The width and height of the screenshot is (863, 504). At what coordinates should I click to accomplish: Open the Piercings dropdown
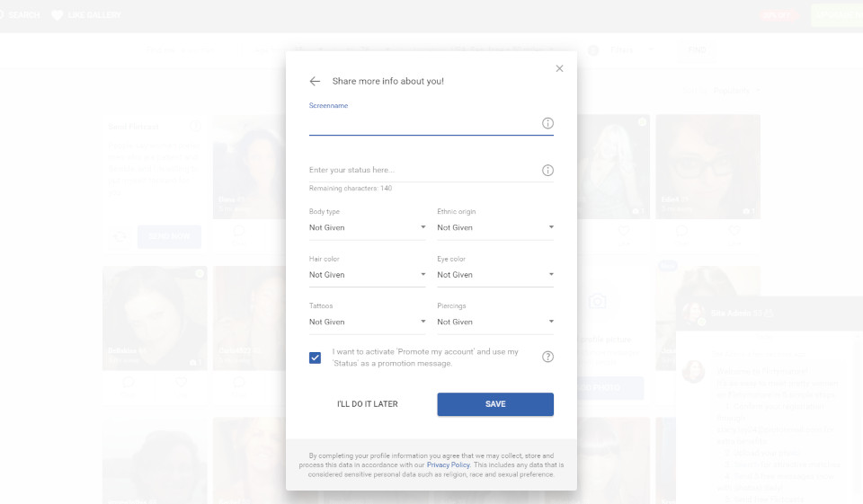494,322
